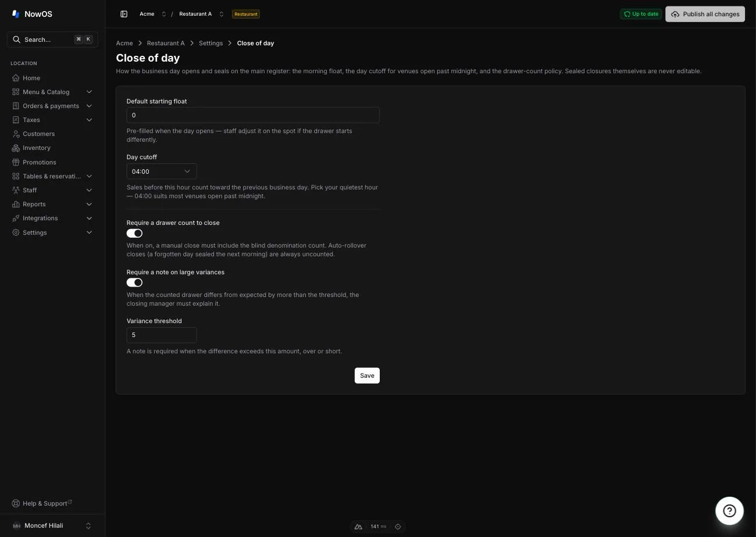Expand the Integrations chevron

[89, 218]
